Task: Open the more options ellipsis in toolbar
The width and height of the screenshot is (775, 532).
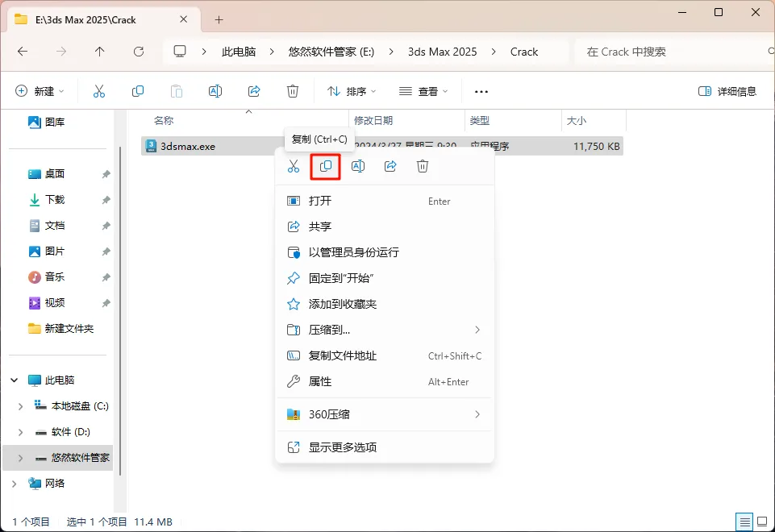Action: point(481,91)
